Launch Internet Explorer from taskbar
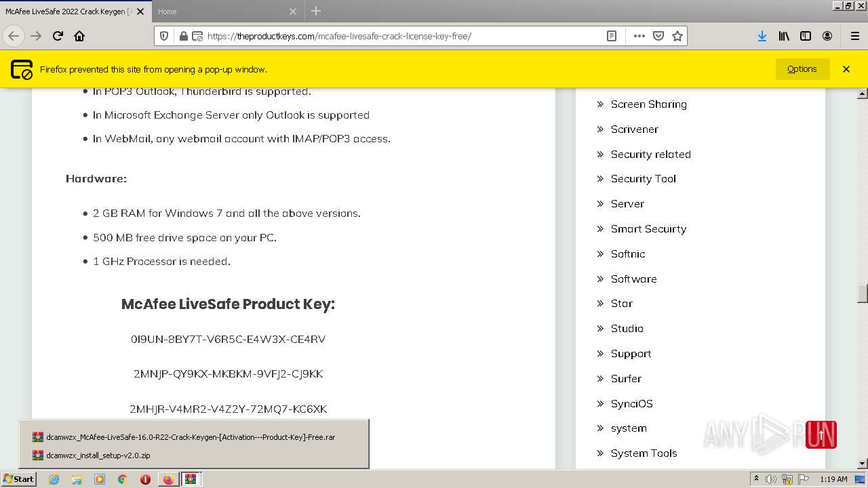868x488 pixels. point(54,479)
